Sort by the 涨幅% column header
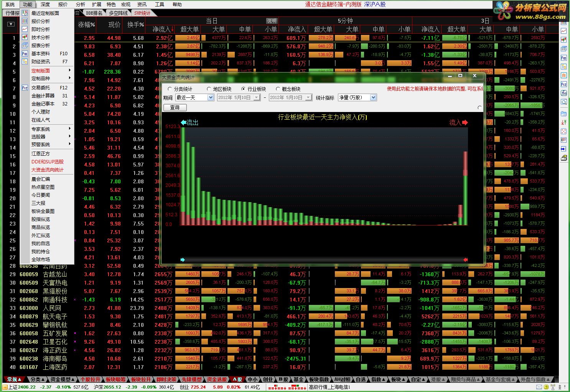The width and height of the screenshot is (570, 392). click(x=86, y=25)
